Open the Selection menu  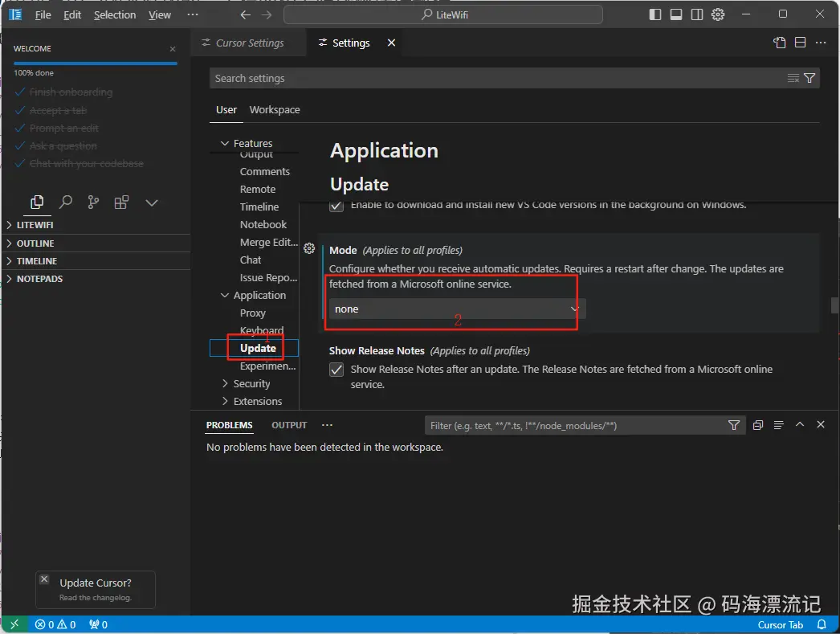click(115, 15)
